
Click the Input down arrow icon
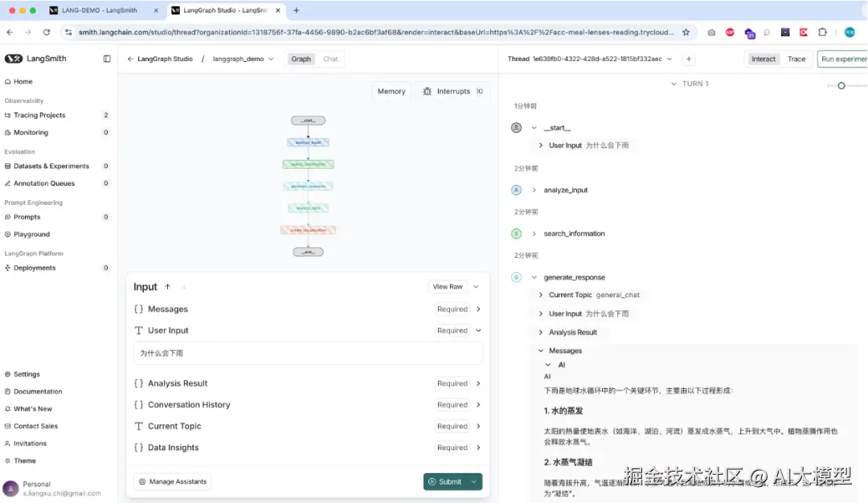point(184,287)
